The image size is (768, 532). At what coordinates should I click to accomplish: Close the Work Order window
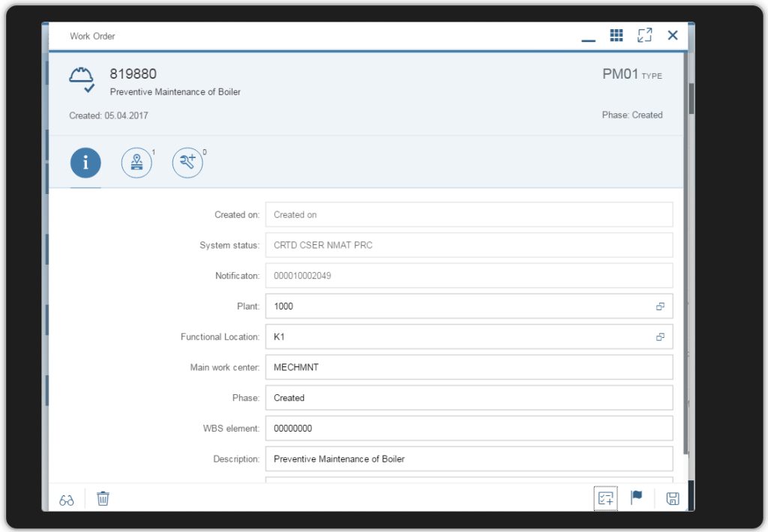(x=673, y=35)
